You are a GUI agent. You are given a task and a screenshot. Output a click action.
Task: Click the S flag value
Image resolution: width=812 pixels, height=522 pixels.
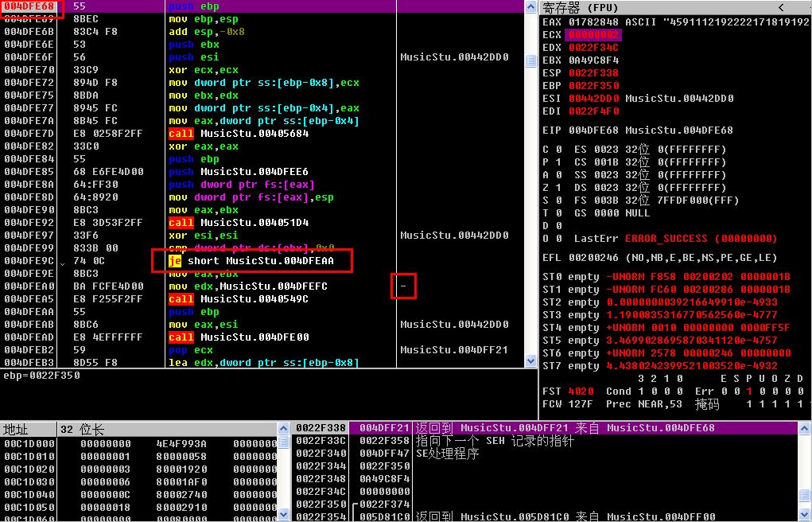point(559,201)
